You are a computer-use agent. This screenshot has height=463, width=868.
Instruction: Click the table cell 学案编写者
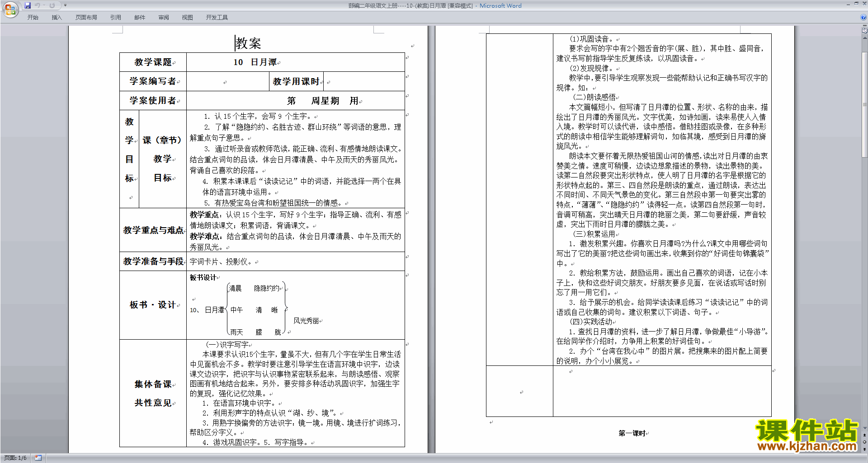coord(153,81)
